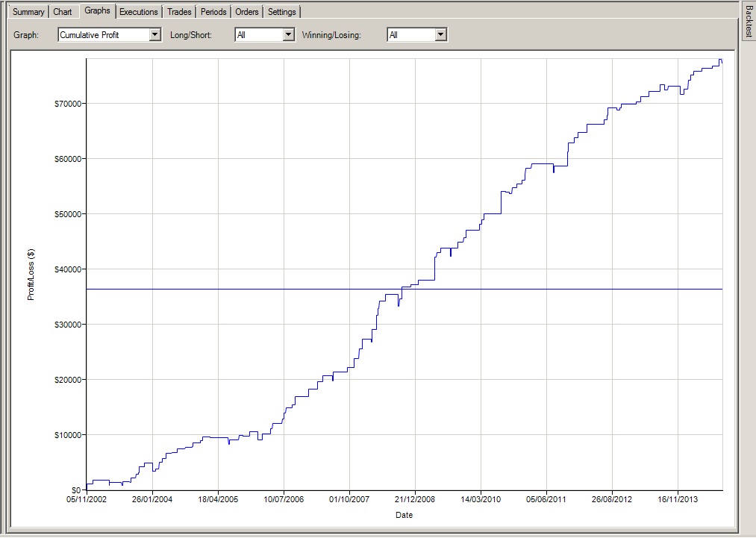This screenshot has width=756, height=538.
Task: Click the Date axis title
Action: (x=404, y=515)
